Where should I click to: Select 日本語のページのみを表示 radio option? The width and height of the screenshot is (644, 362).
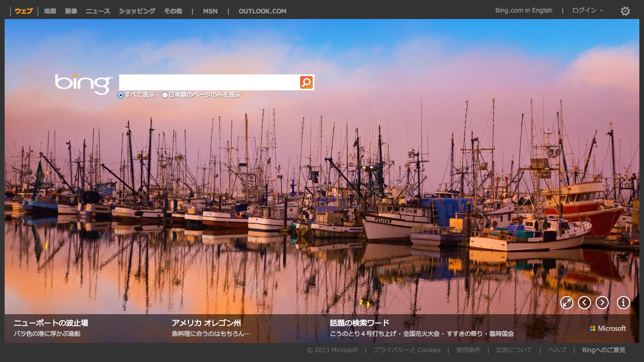(x=165, y=95)
